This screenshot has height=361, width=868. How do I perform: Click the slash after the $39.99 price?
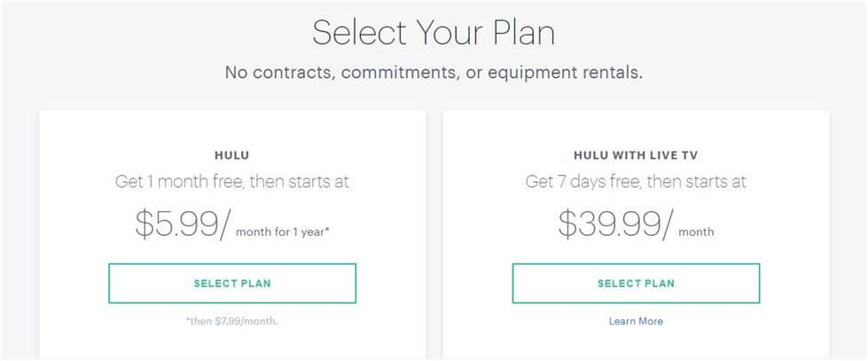pyautogui.click(x=666, y=226)
